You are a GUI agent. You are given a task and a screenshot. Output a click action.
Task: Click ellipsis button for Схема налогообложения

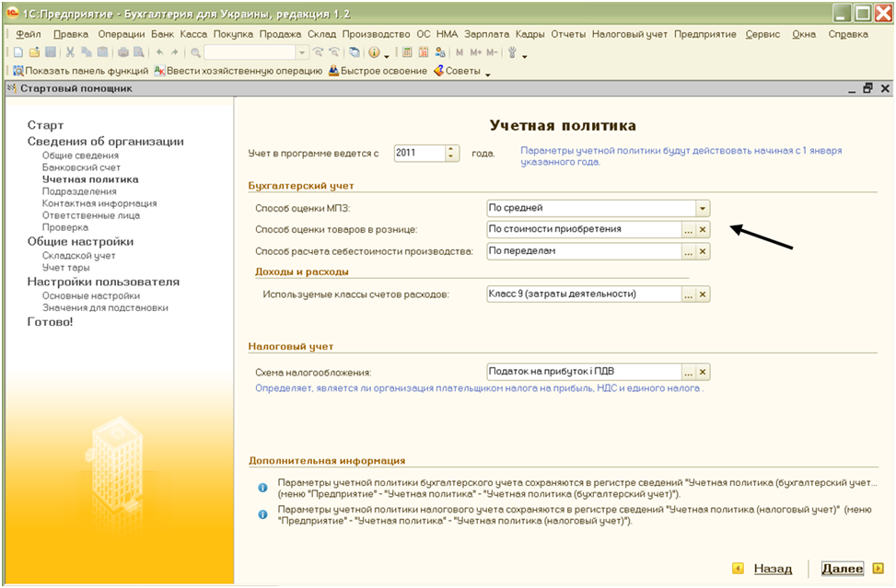(x=689, y=372)
